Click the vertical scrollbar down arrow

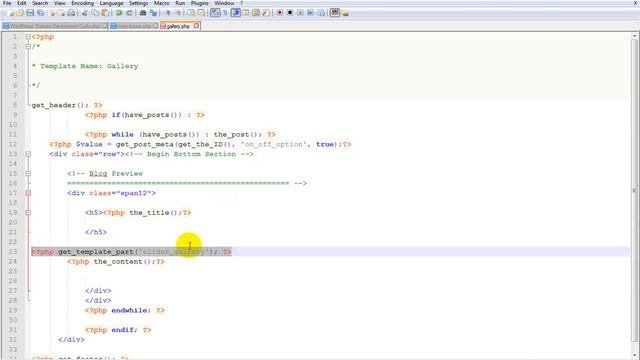[634, 356]
